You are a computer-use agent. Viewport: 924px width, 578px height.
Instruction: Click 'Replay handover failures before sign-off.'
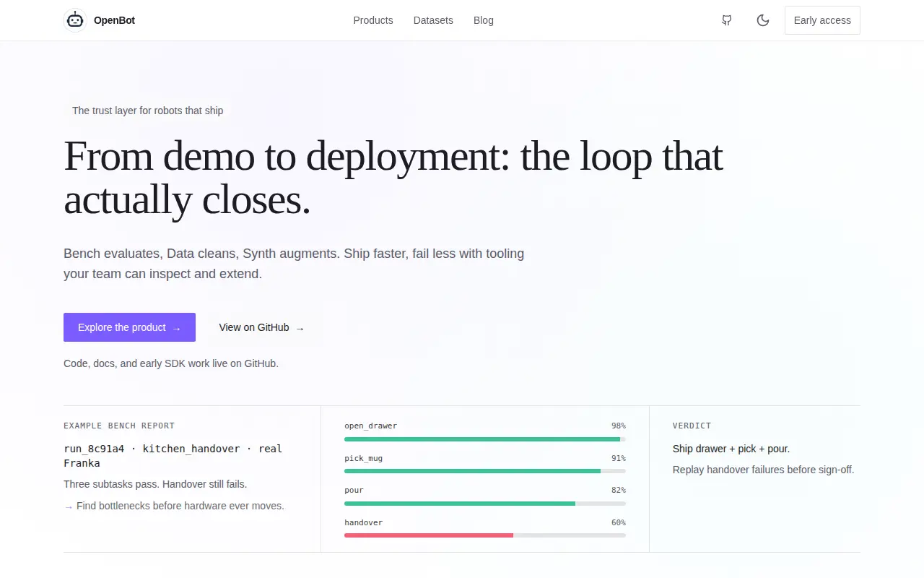point(763,470)
